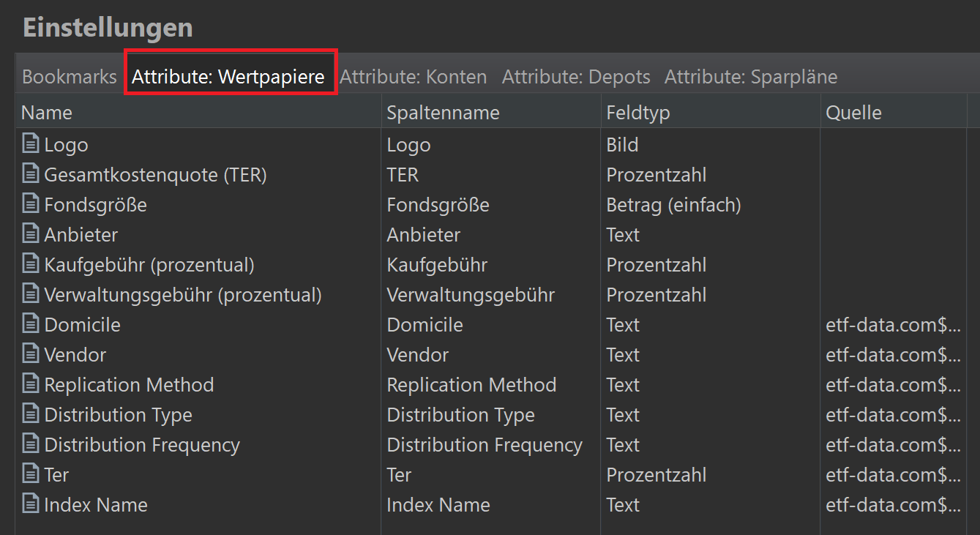
Task: Click the Index Name row icon
Action: (x=31, y=504)
